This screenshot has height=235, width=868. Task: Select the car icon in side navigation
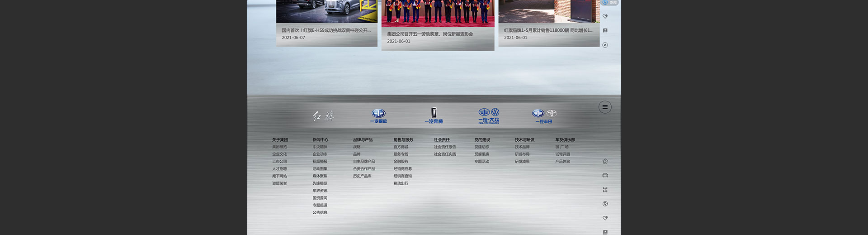coord(605,175)
